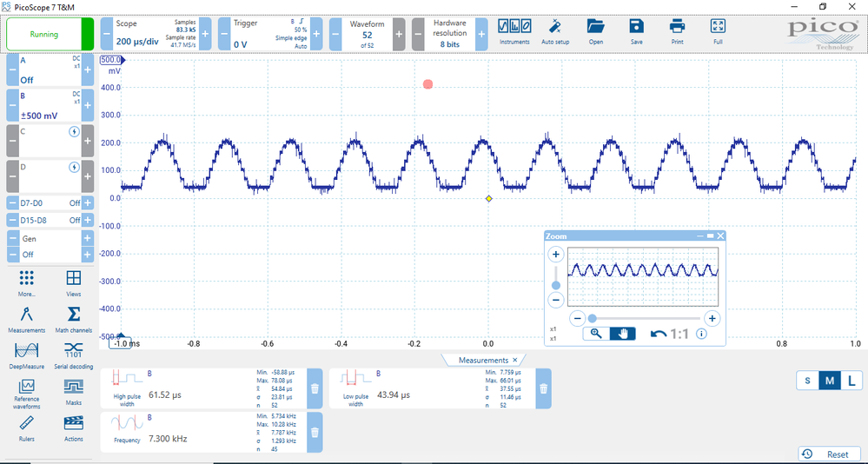Enable digital channels D15-D8

pyautogui.click(x=88, y=221)
